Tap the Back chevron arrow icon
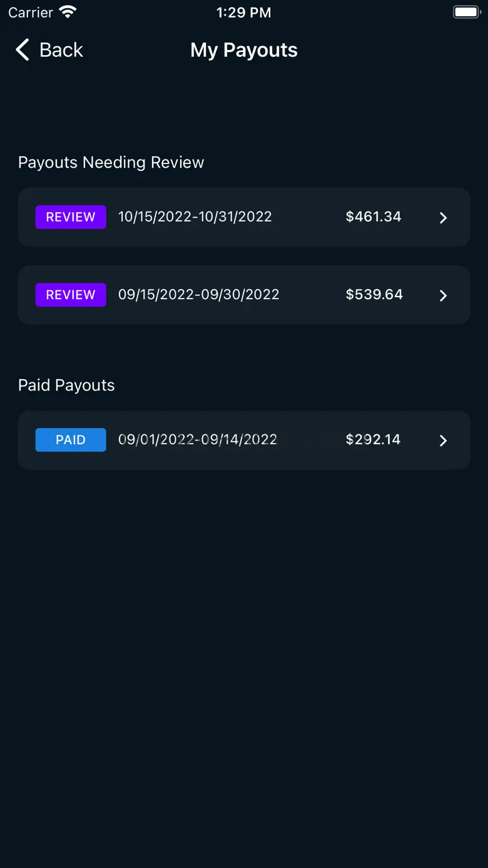 [x=23, y=50]
